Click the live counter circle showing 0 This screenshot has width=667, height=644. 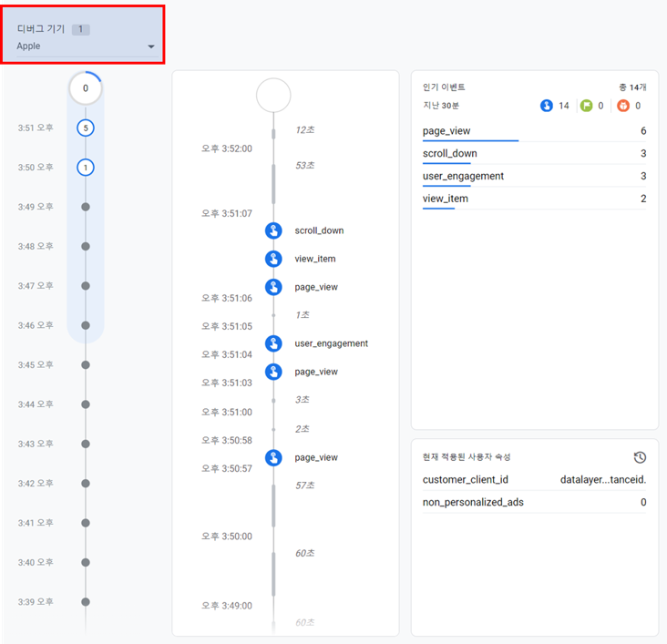pos(86,88)
